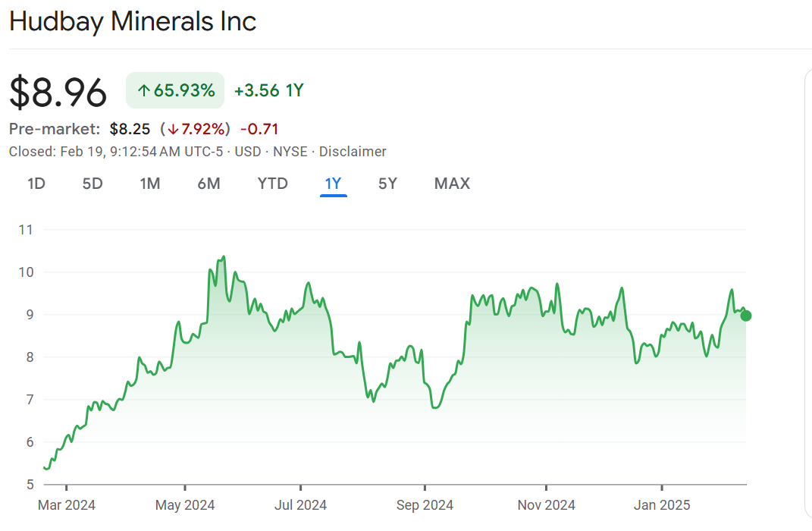Image resolution: width=812 pixels, height=531 pixels.
Task: Click the Jan 2025 axis label
Action: pos(662,504)
